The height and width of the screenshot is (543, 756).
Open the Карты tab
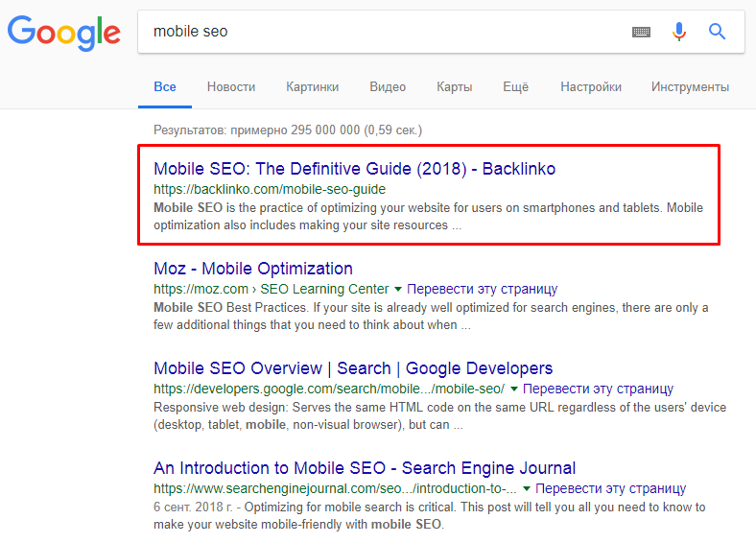[x=454, y=86]
